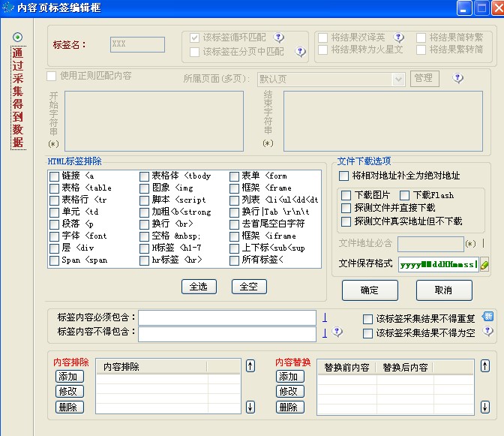Check 该标签采集结果不得重复
Image resolution: width=504 pixels, height=436 pixels.
[x=367, y=319]
